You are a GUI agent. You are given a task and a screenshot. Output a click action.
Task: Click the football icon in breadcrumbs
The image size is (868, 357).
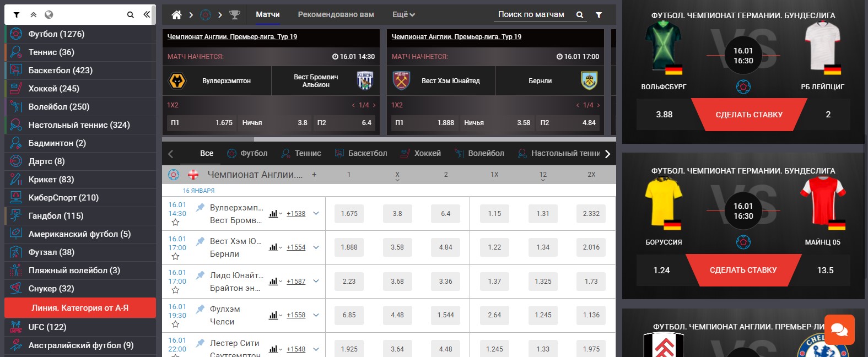click(x=206, y=15)
